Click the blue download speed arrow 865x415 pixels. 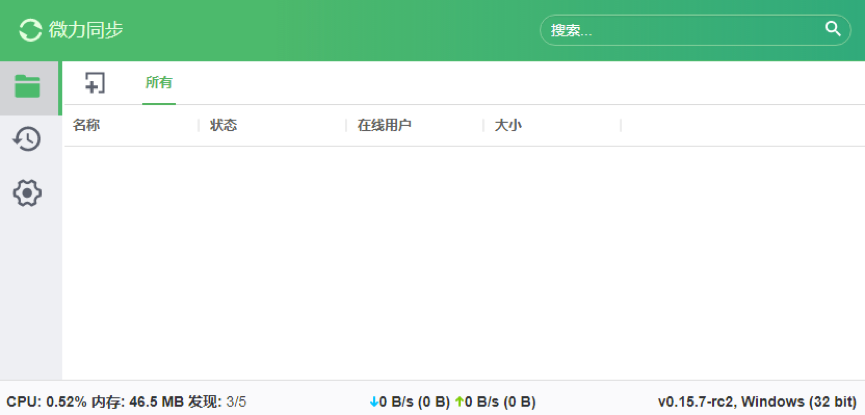pos(374,402)
